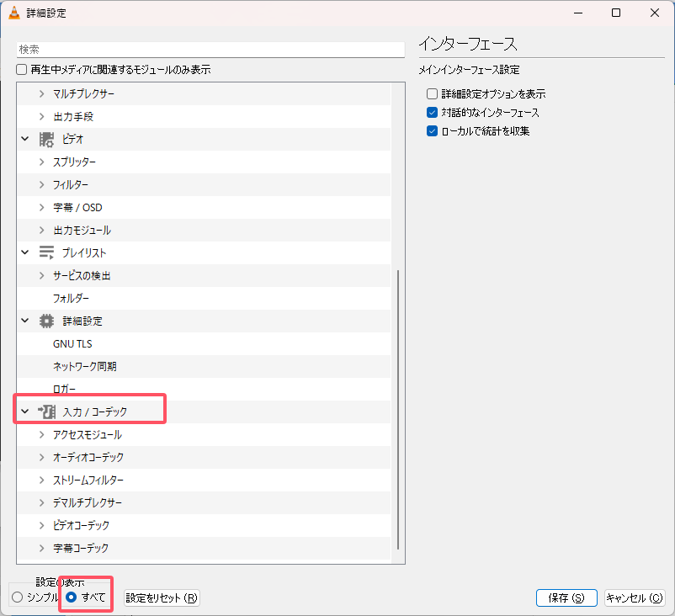
Task: Expand the マルチプレクサー tree item
Action: [40, 93]
